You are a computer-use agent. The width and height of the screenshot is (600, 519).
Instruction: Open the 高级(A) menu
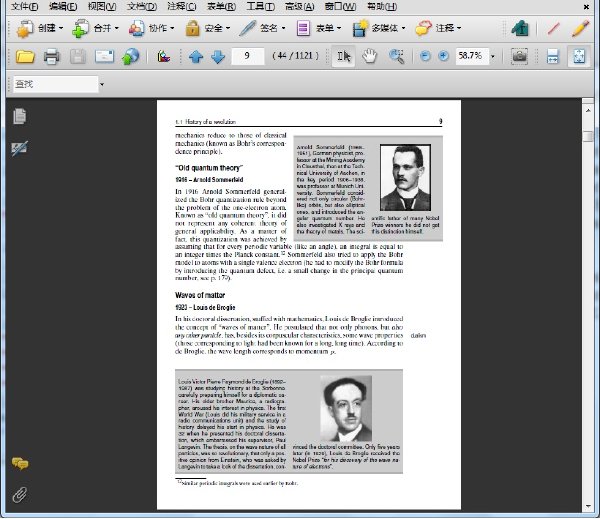click(300, 7)
